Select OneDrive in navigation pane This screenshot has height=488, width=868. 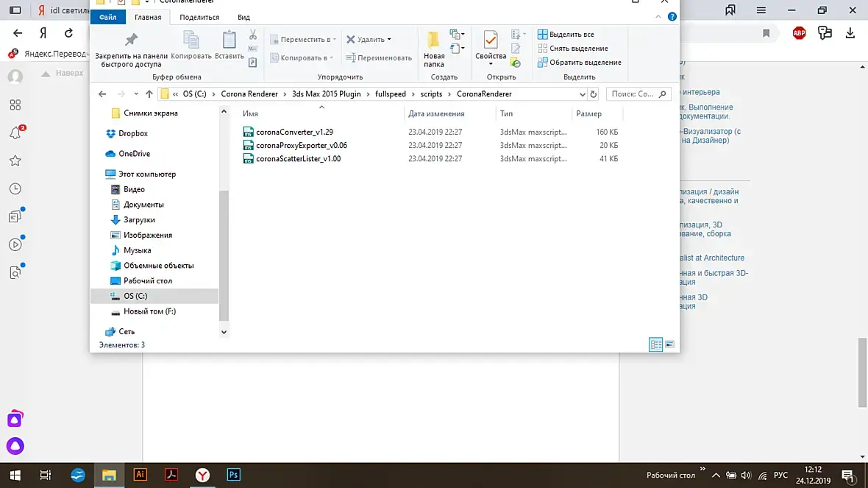point(134,153)
